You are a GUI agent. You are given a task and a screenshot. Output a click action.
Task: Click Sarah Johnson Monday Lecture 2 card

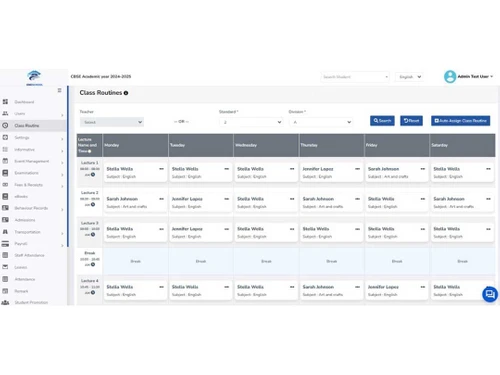(x=135, y=202)
